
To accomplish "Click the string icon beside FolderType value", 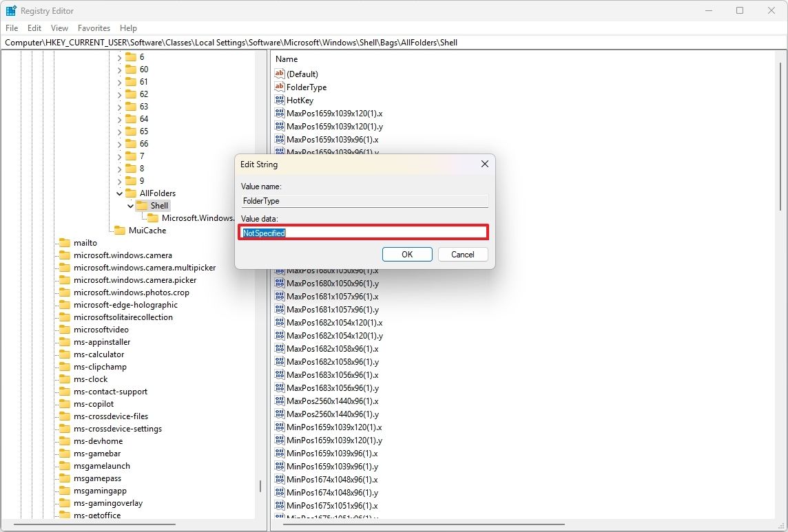I will click(280, 87).
